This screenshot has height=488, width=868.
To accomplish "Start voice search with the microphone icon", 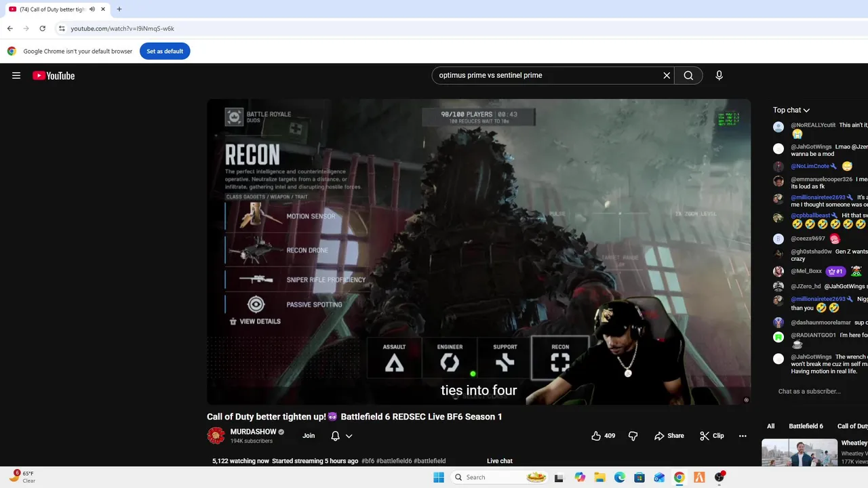I will pyautogui.click(x=719, y=75).
